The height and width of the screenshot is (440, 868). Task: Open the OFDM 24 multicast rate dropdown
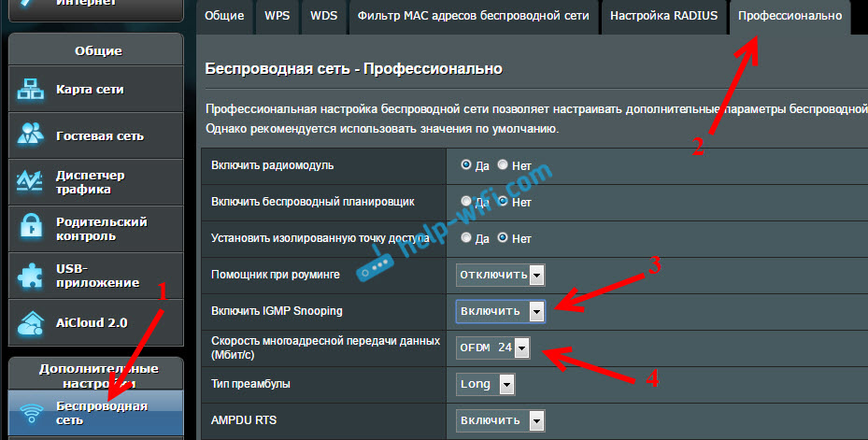[x=493, y=348]
